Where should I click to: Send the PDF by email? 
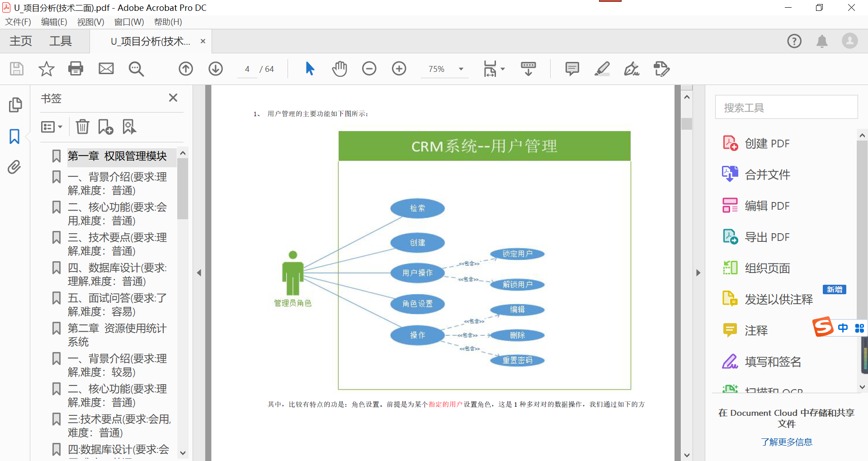(x=106, y=69)
